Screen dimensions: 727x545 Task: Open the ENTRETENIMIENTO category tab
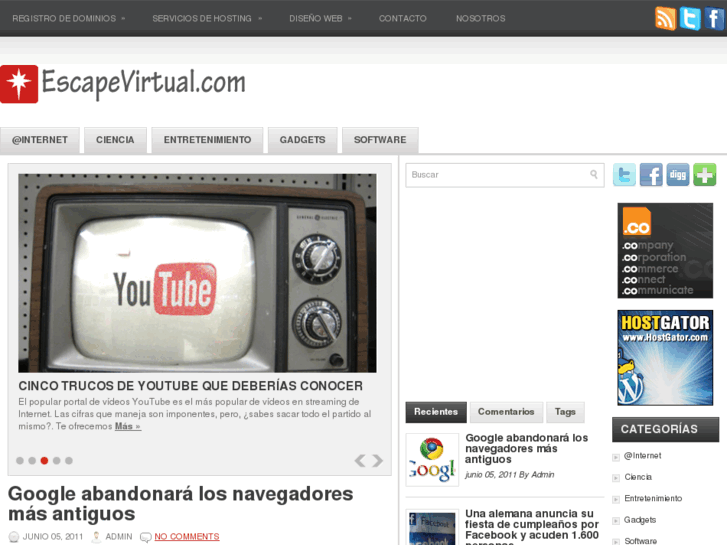coord(207,140)
